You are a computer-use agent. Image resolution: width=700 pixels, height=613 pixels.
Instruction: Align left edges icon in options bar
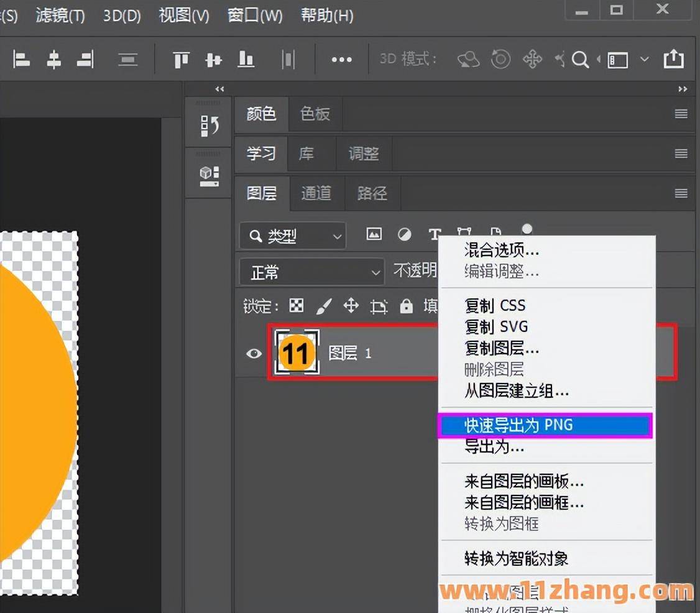click(21, 60)
